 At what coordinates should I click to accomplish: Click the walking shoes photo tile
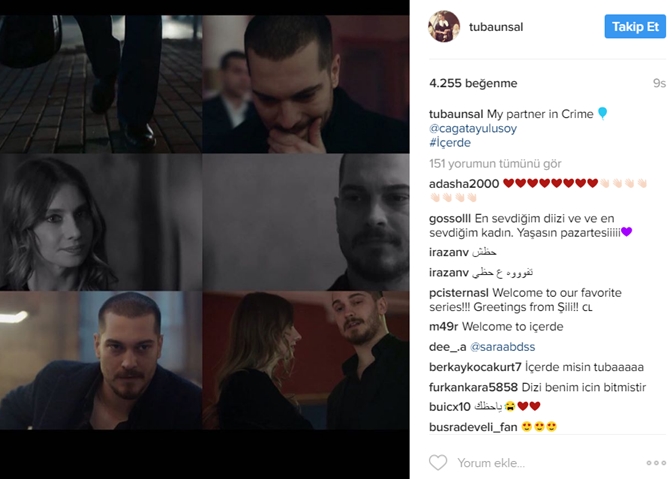[101, 84]
